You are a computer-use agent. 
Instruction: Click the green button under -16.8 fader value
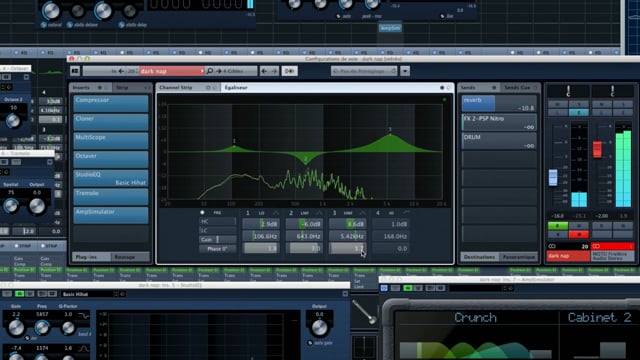(558, 226)
